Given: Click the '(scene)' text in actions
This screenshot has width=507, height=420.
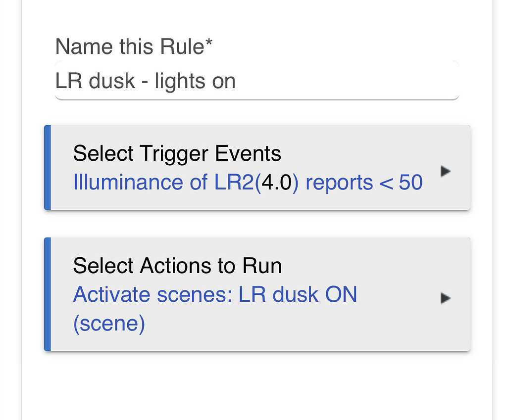Looking at the screenshot, I should point(109,323).
